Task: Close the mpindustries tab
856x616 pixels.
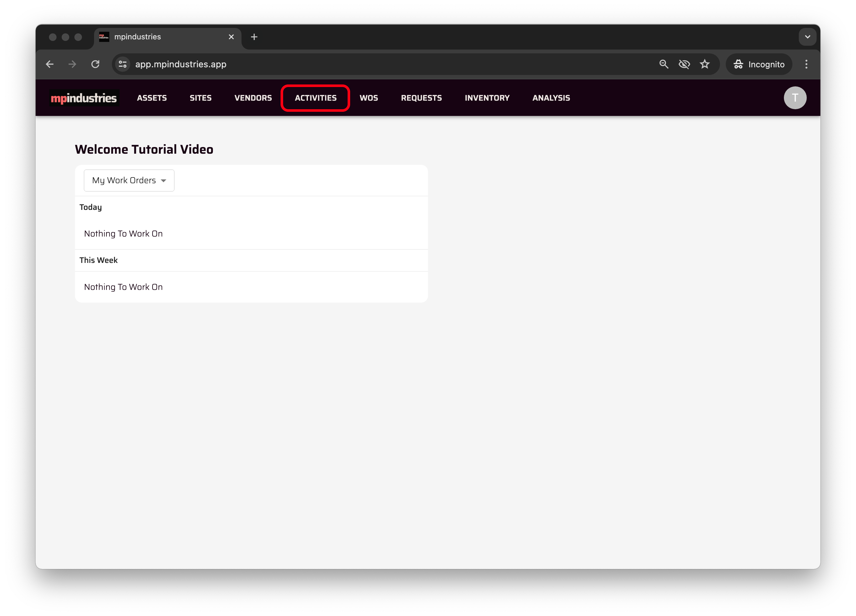Action: (231, 37)
